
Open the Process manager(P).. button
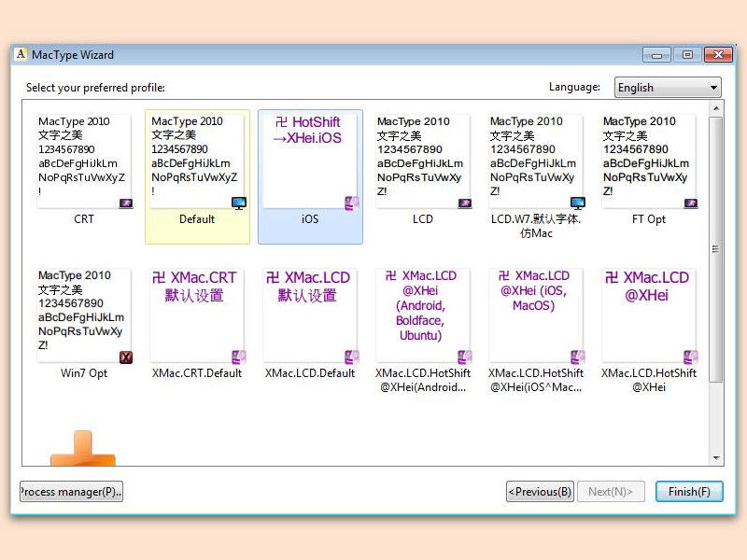click(x=71, y=492)
